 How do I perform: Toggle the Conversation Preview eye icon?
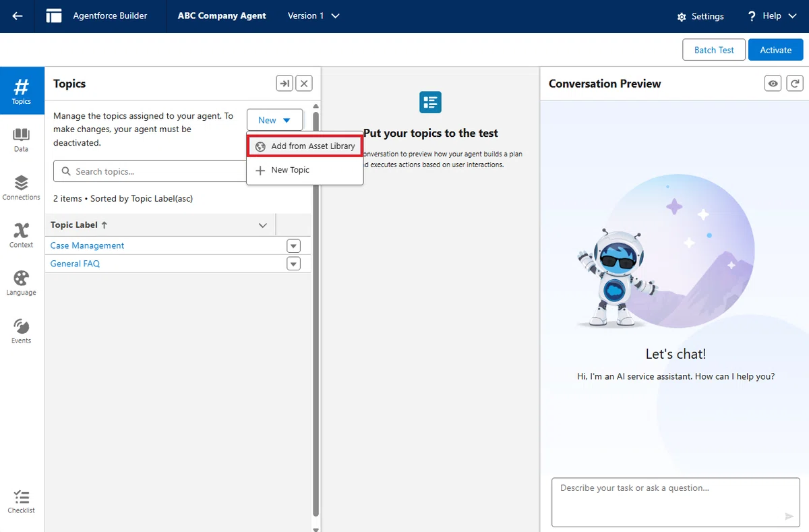tap(773, 84)
